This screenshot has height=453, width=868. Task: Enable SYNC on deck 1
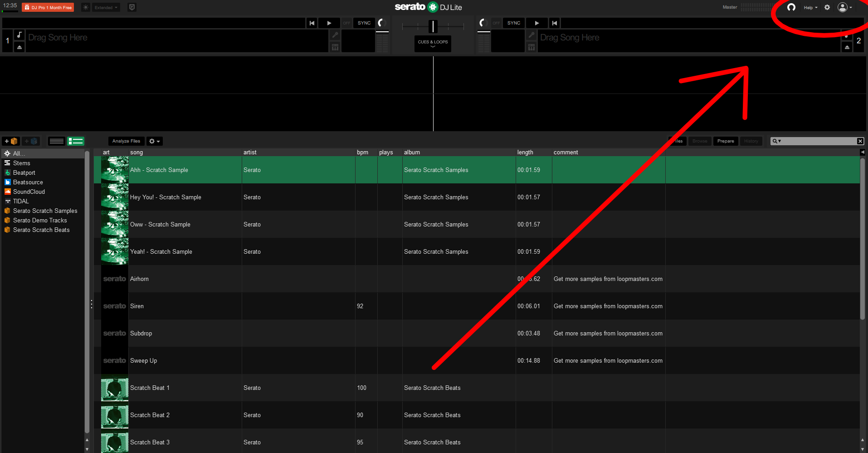[364, 23]
